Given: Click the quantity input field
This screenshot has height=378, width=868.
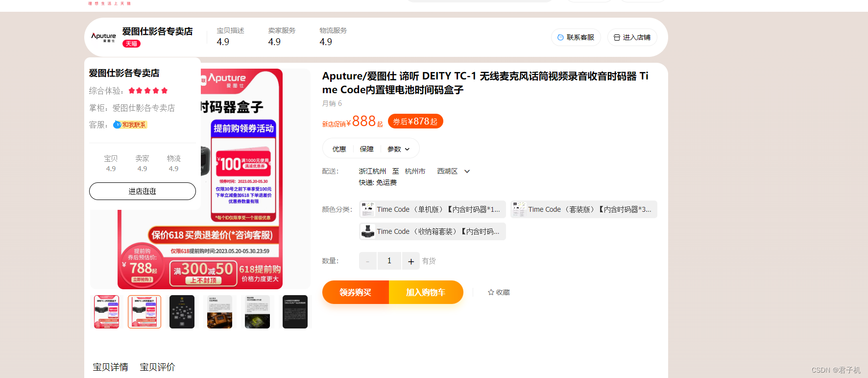Looking at the screenshot, I should click(389, 261).
